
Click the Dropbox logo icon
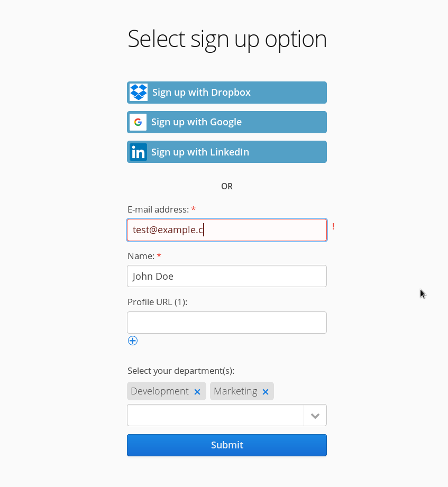coord(138,92)
